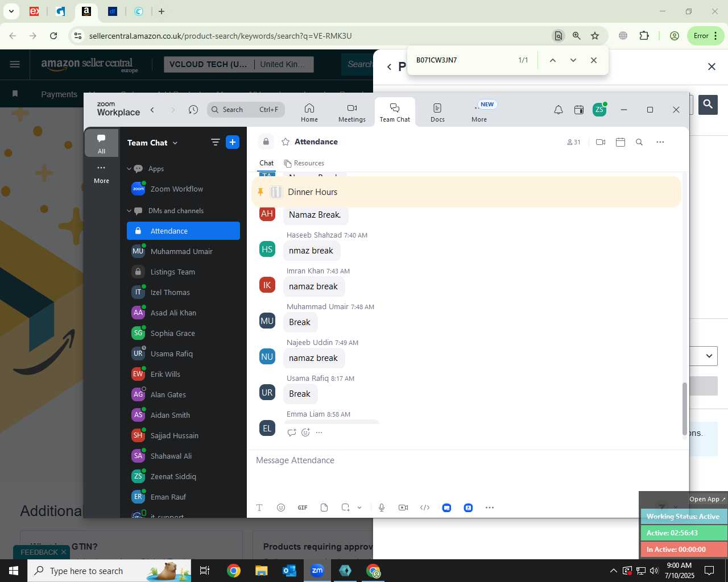Go to previous find match in Chrome
Screen dimensions: 728x582
coord(552,60)
